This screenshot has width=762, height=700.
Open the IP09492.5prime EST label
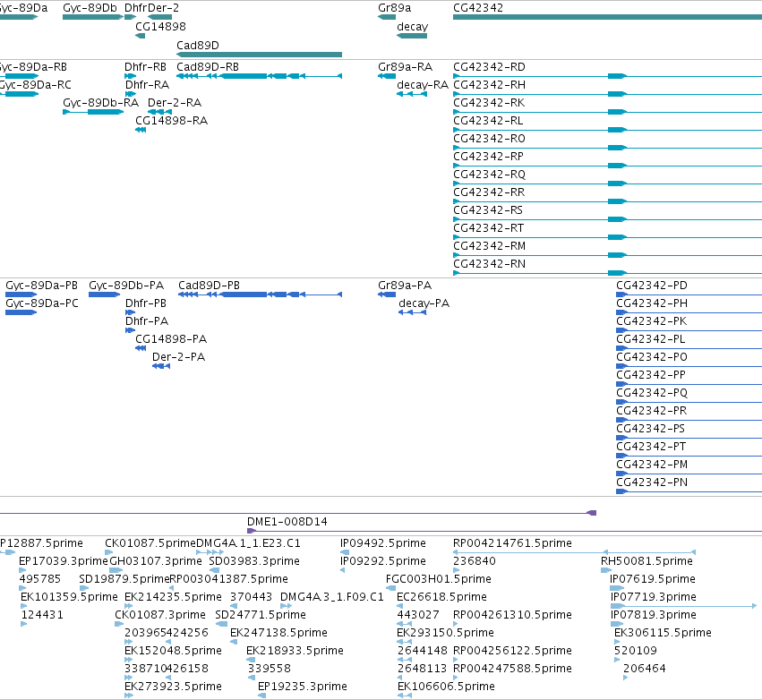click(x=383, y=543)
